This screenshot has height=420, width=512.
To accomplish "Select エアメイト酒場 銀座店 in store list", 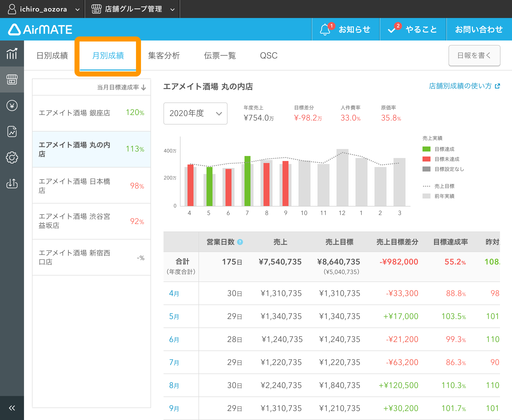I will (x=91, y=113).
